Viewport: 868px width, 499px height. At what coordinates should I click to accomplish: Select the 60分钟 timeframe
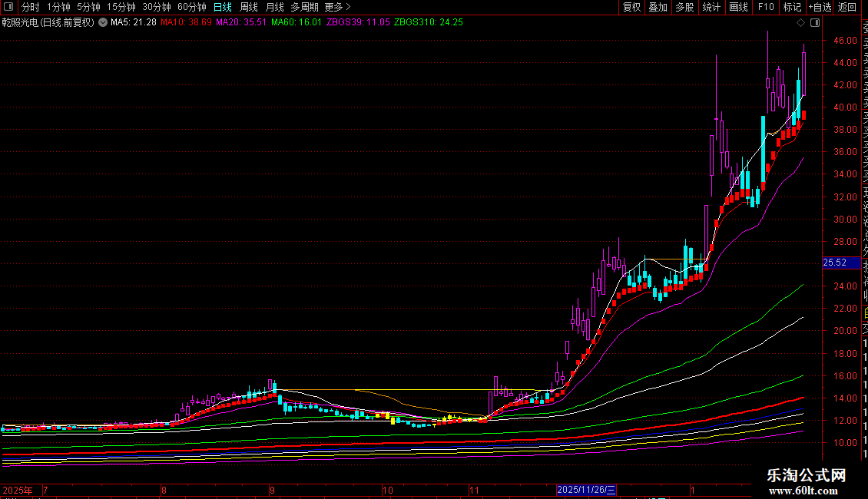[192, 7]
